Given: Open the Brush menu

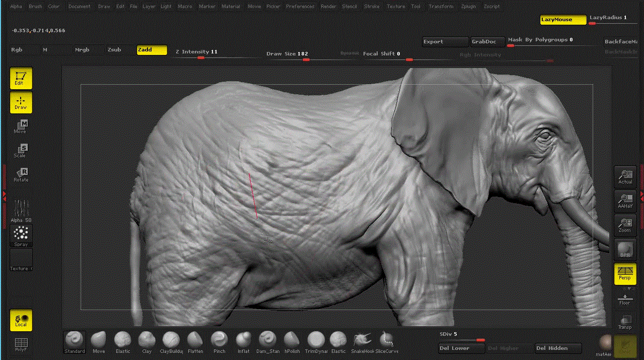Looking at the screenshot, I should [35, 7].
